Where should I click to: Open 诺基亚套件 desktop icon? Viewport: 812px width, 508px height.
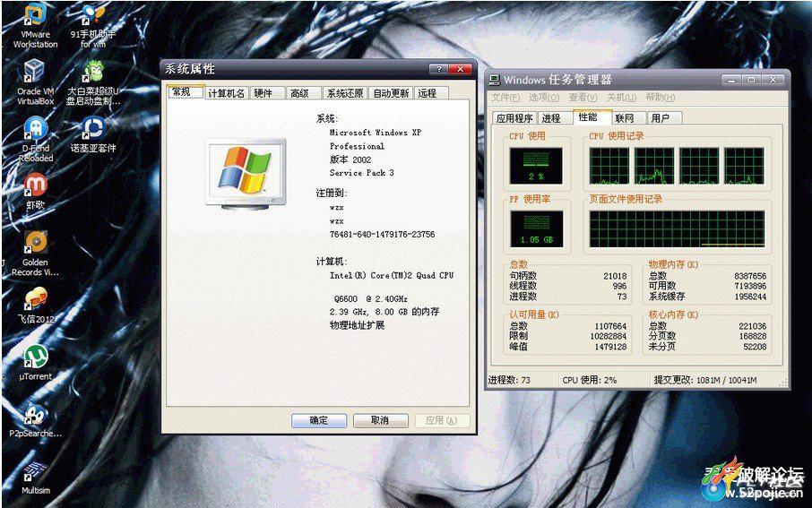tap(93, 134)
